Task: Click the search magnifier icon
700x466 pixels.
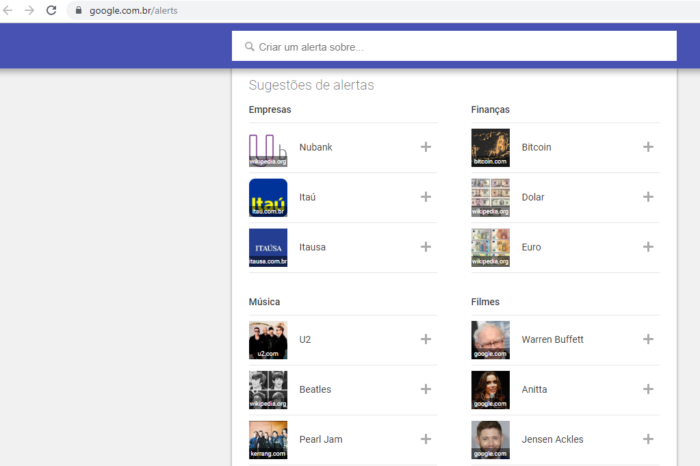Action: click(250, 46)
